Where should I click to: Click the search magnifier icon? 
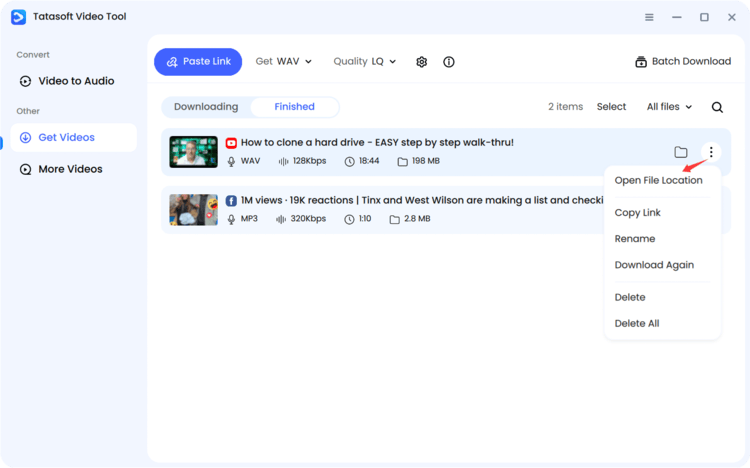pyautogui.click(x=717, y=107)
